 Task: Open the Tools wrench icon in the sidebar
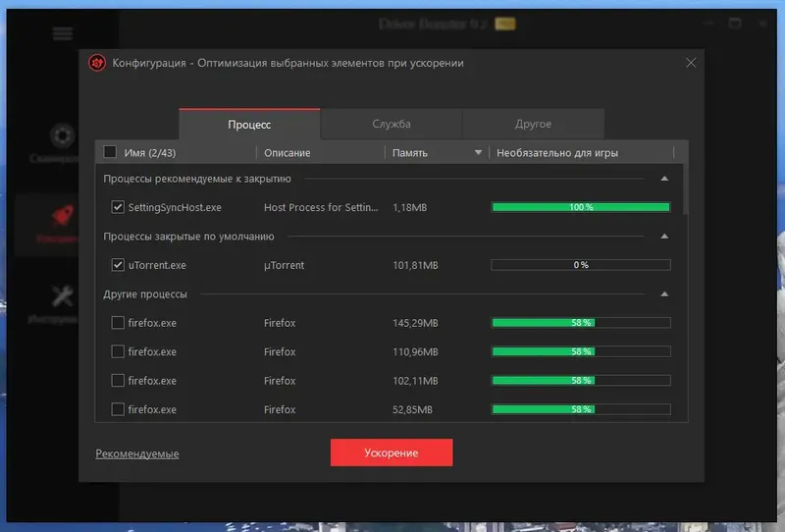click(63, 295)
